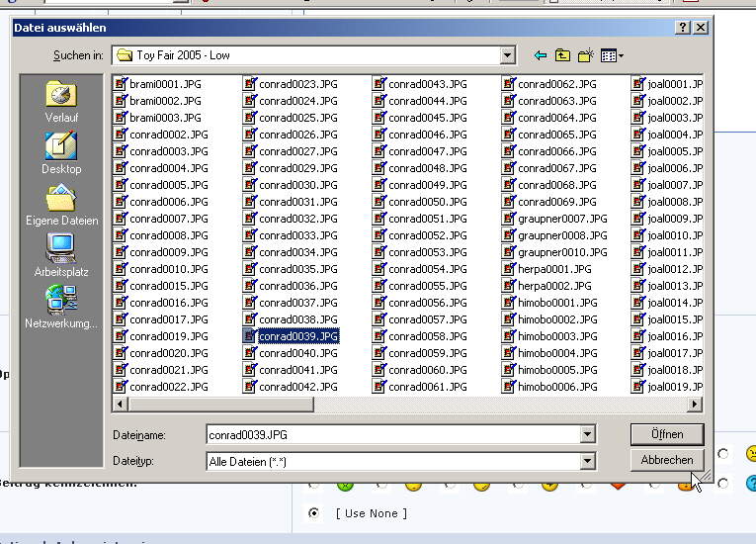The height and width of the screenshot is (544, 756).
Task: Create a new folder
Action: 586,55
